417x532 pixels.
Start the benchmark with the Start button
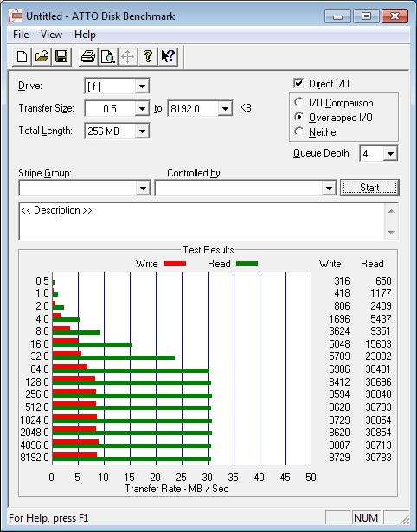(x=369, y=188)
